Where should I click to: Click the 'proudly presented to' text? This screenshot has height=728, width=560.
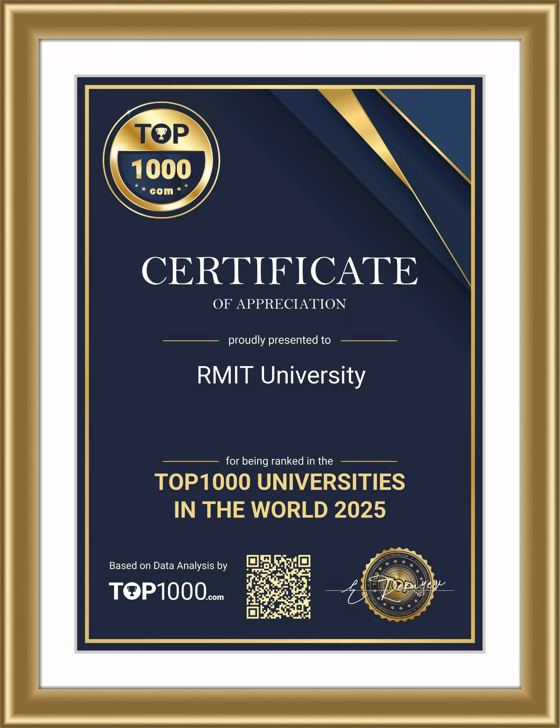[280, 340]
